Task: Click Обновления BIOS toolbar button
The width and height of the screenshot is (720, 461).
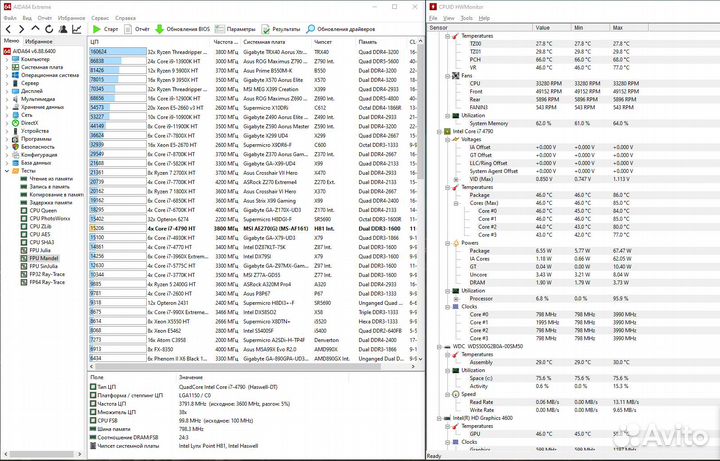Action: tap(182, 29)
